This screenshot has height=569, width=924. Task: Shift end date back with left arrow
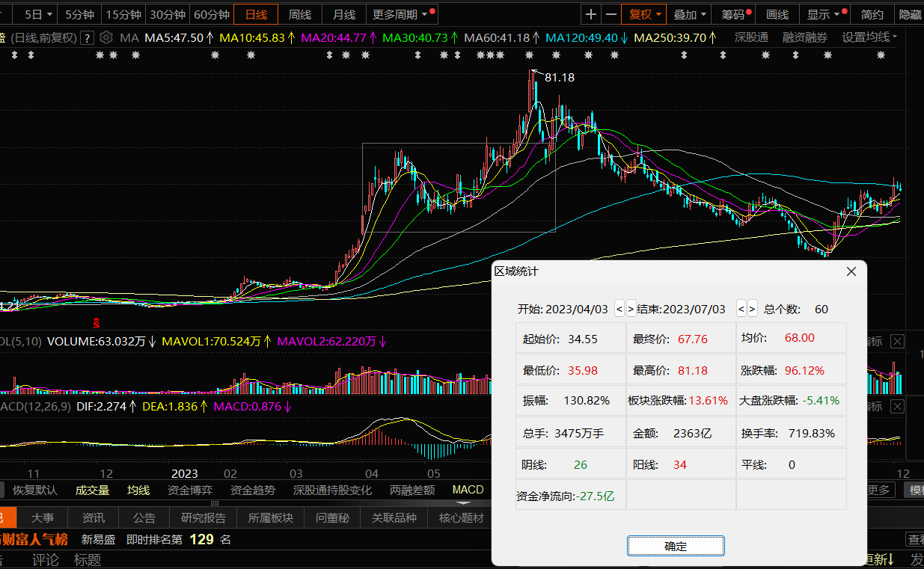pyautogui.click(x=741, y=309)
